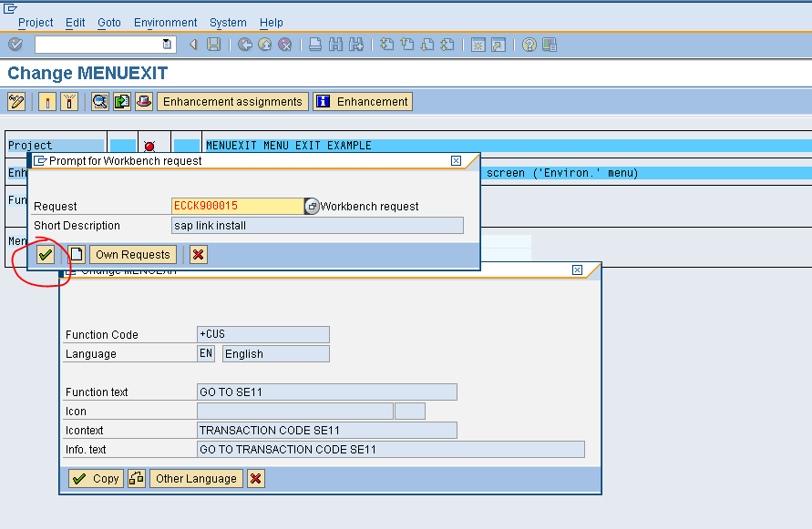Cancel the Workbench request dialog with red X

click(198, 254)
